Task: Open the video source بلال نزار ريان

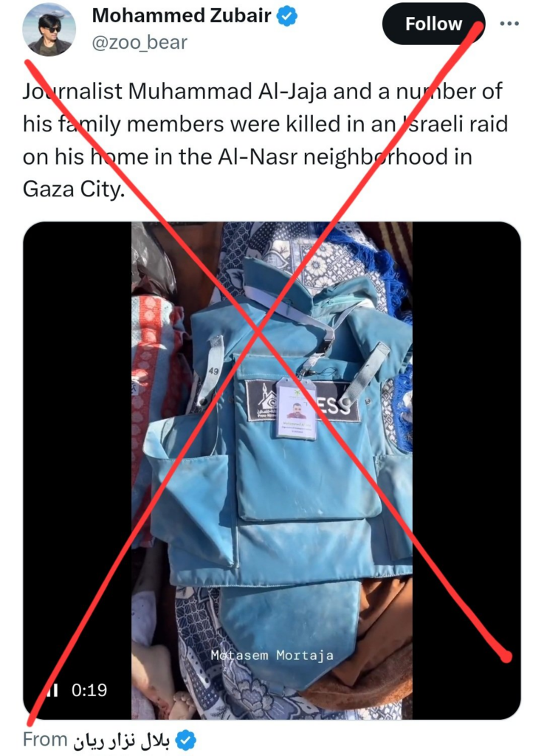Action: (x=122, y=740)
